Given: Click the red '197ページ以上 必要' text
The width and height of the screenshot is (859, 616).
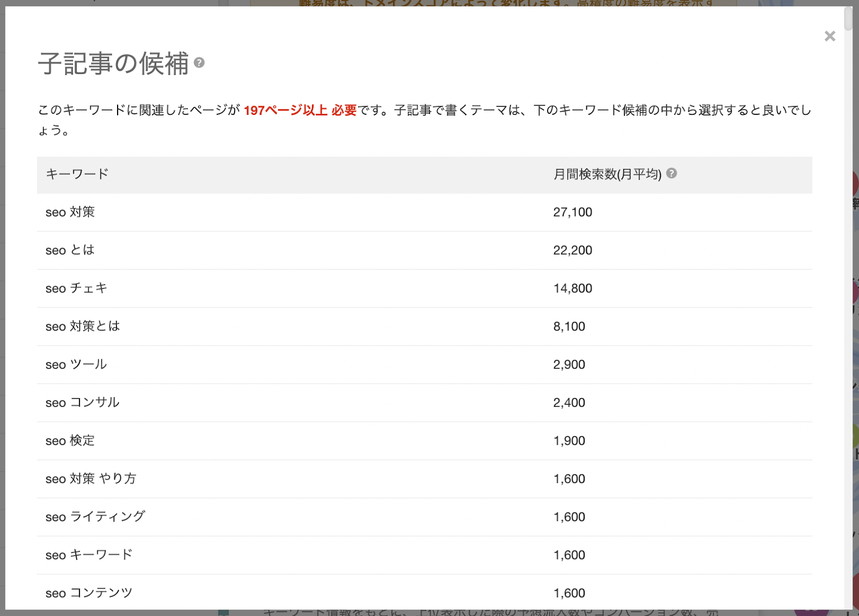Looking at the screenshot, I should click(300, 111).
